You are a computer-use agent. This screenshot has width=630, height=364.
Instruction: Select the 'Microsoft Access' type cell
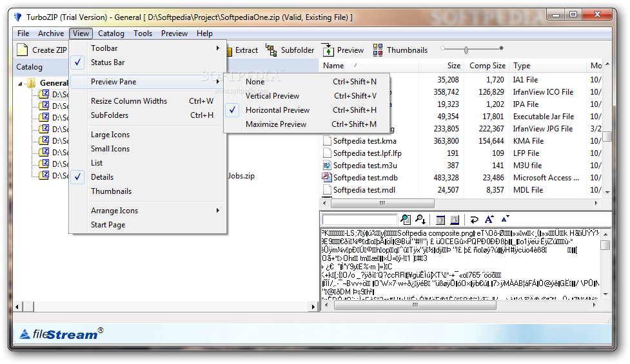point(546,177)
